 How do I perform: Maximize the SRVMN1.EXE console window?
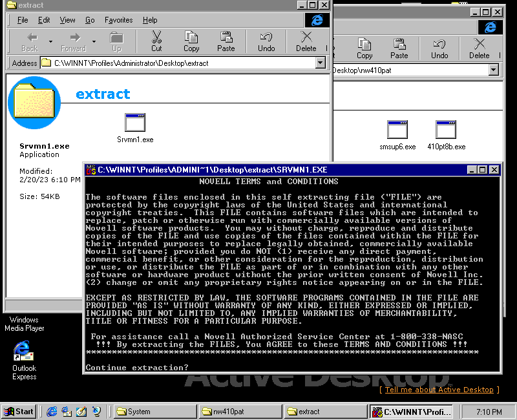pyautogui.click(x=482, y=170)
